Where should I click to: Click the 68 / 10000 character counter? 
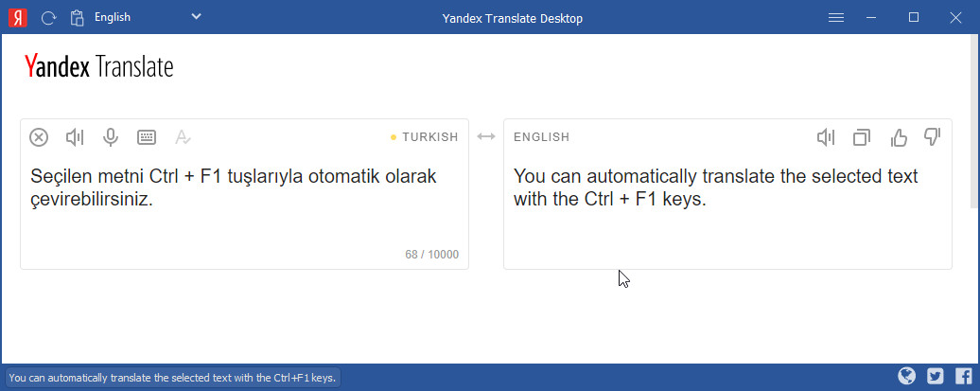click(x=432, y=255)
